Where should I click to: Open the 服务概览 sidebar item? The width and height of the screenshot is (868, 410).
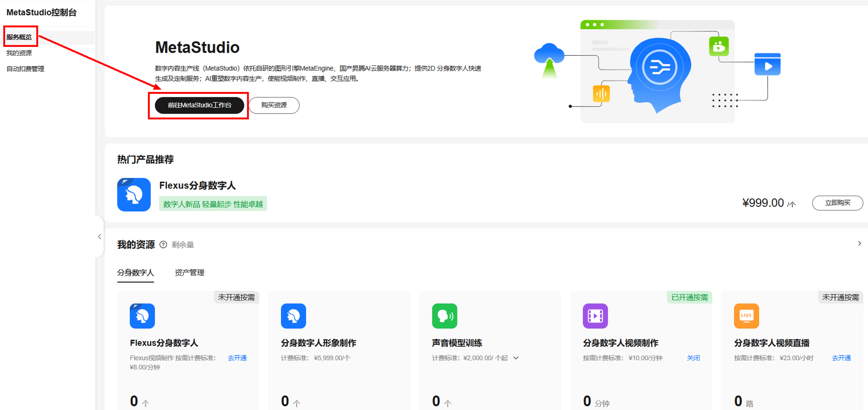click(x=19, y=37)
